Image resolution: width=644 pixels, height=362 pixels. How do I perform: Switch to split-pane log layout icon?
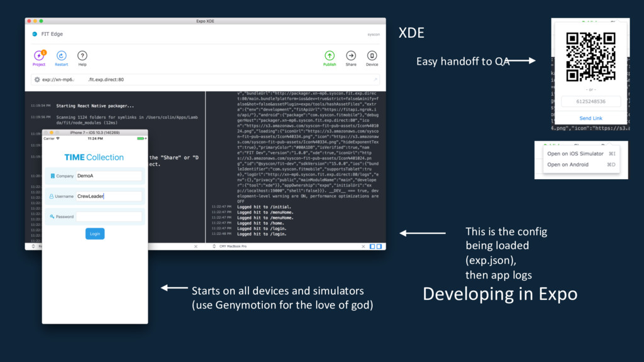(x=379, y=246)
